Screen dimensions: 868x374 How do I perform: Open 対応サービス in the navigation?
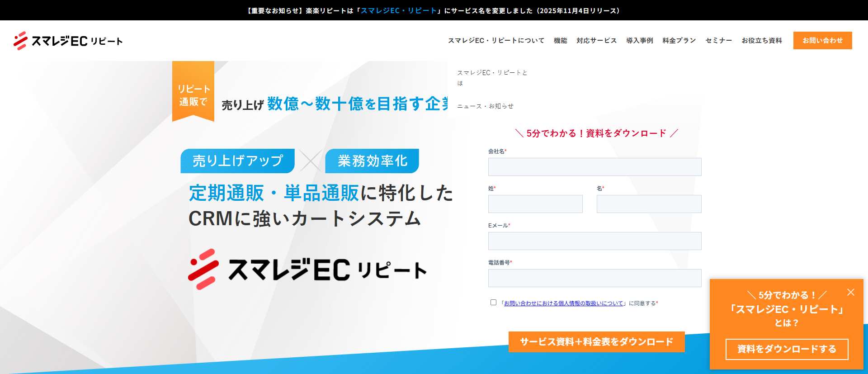tap(596, 41)
